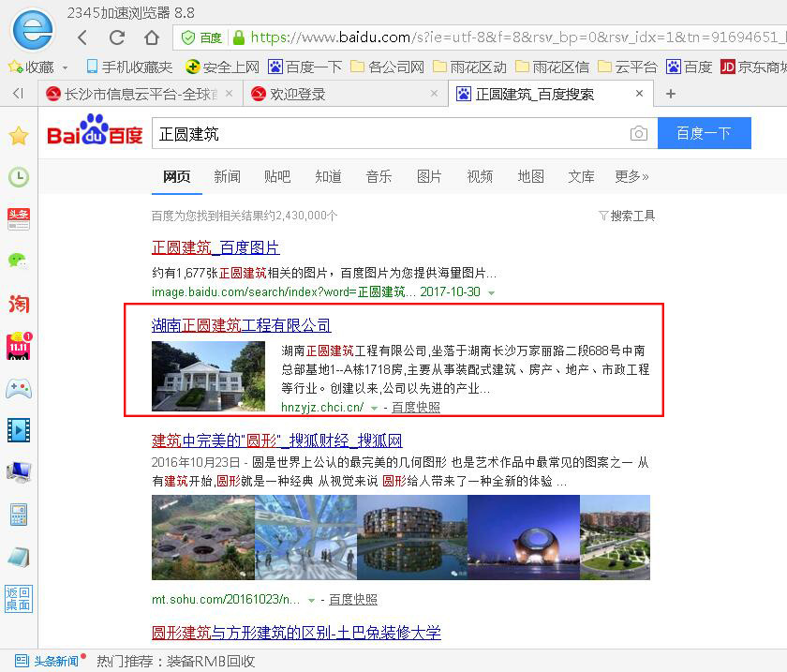787x672 pixels.
Task: Open the favorites star in sidebar
Action: tap(19, 136)
